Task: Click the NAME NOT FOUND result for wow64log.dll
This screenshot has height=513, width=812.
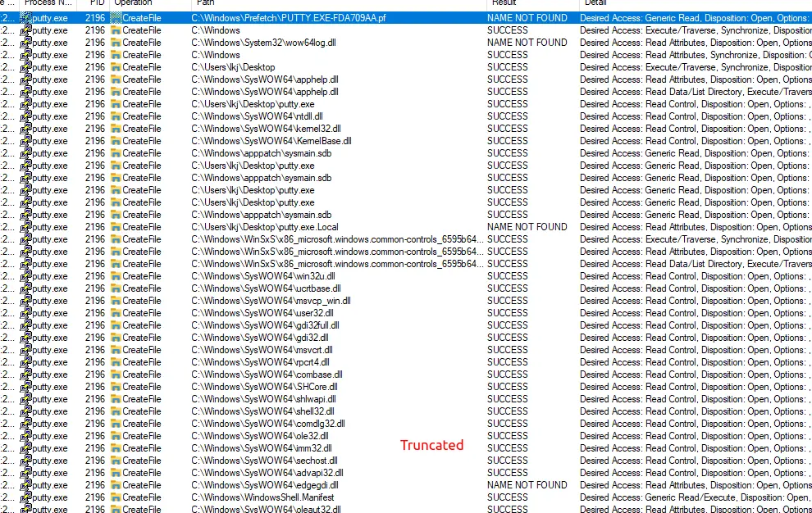Action: 527,43
